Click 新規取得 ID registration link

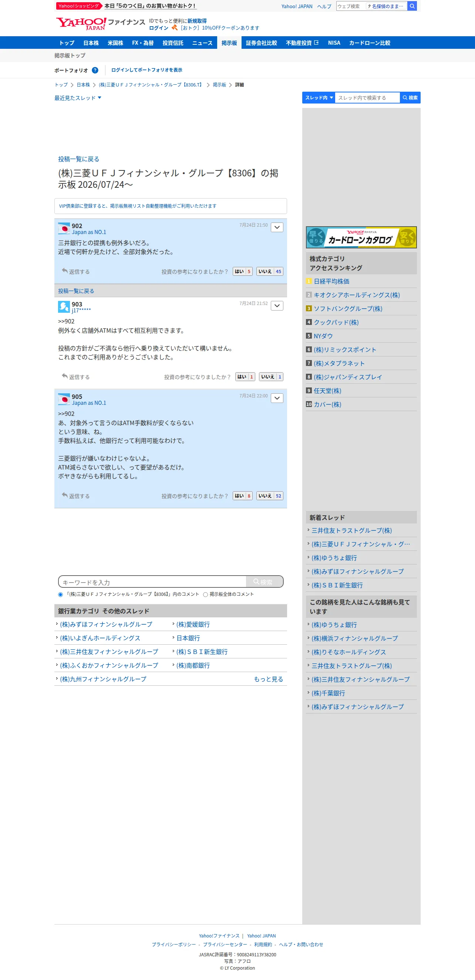[197, 21]
